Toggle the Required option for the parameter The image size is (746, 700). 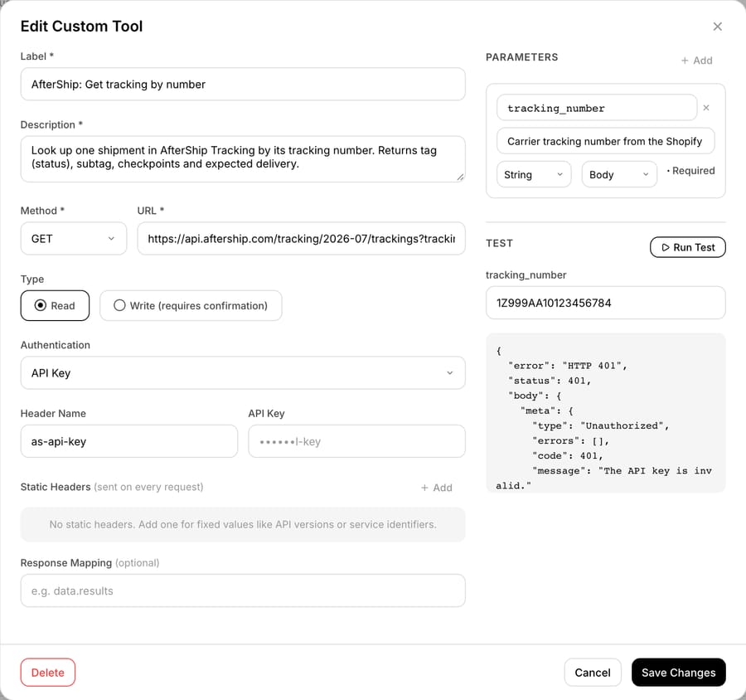[x=690, y=171]
